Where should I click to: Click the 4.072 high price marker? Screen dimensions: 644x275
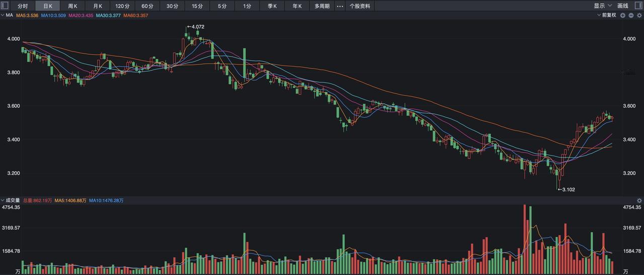coord(196,27)
